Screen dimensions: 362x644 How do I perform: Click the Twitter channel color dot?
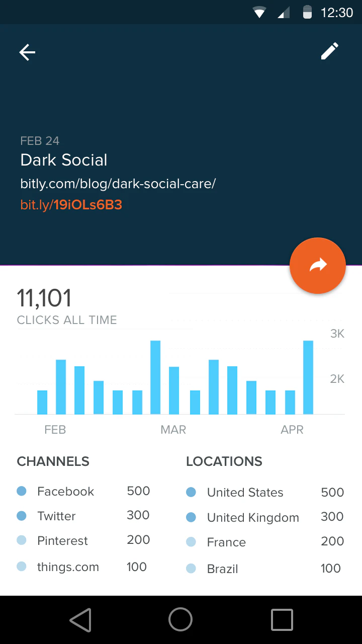pos(22,516)
